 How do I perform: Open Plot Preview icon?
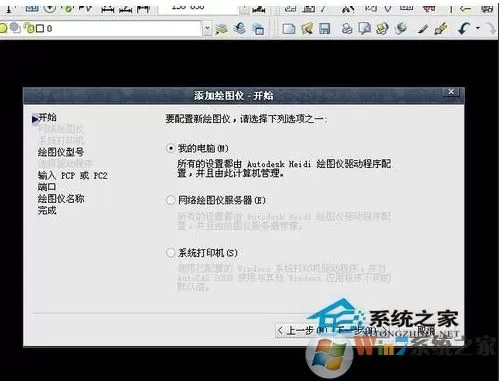coord(364,29)
